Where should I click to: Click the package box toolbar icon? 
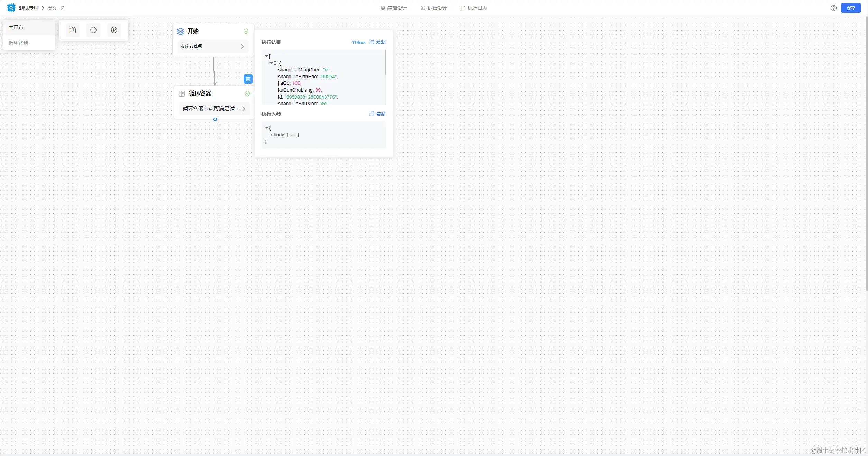pos(73,30)
